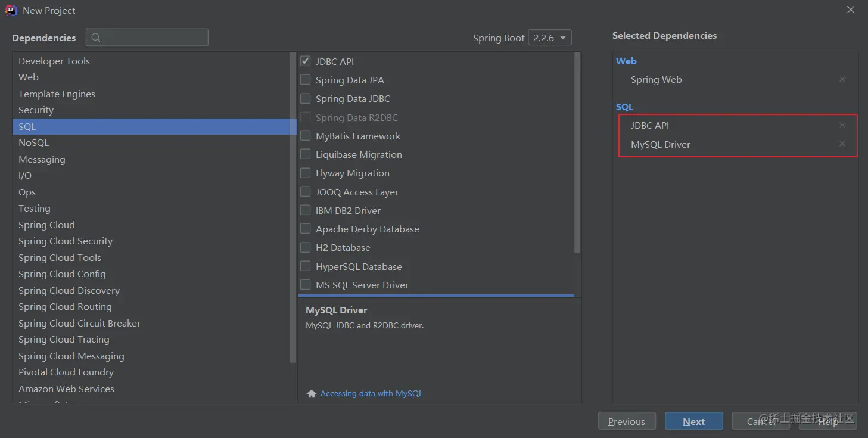Screen dimensions: 868x438
Task: Click the dependencies search input field
Action: coord(147,38)
